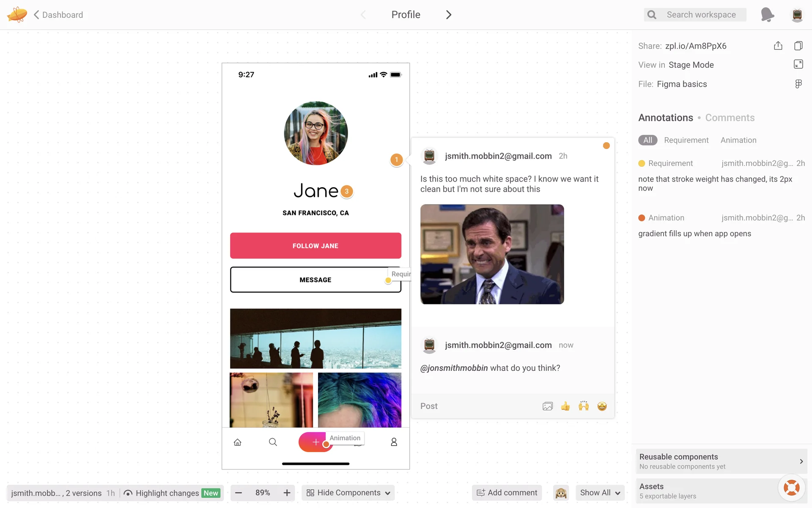Filter annotations by Animation
Screen dimensions: 812x508
pyautogui.click(x=738, y=140)
